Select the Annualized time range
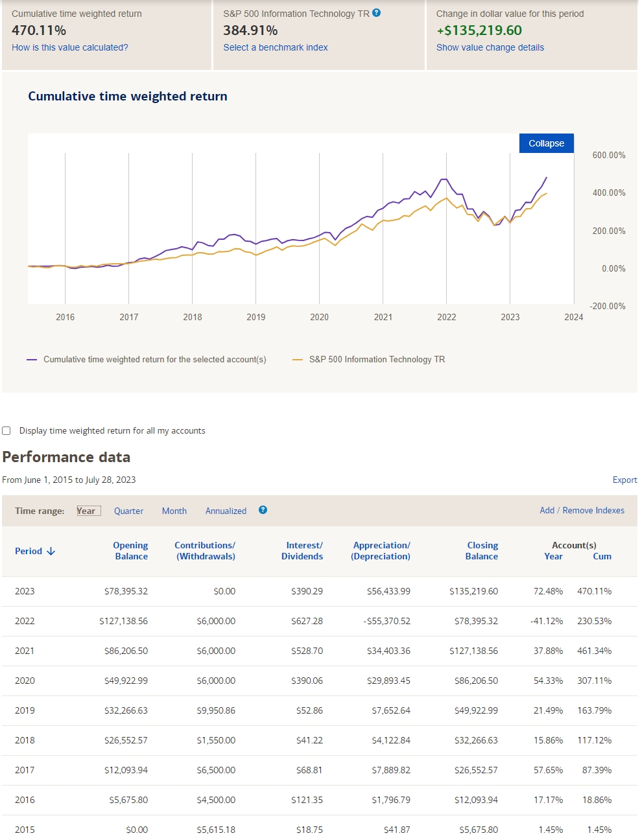The height and width of the screenshot is (840, 640). pyautogui.click(x=226, y=511)
